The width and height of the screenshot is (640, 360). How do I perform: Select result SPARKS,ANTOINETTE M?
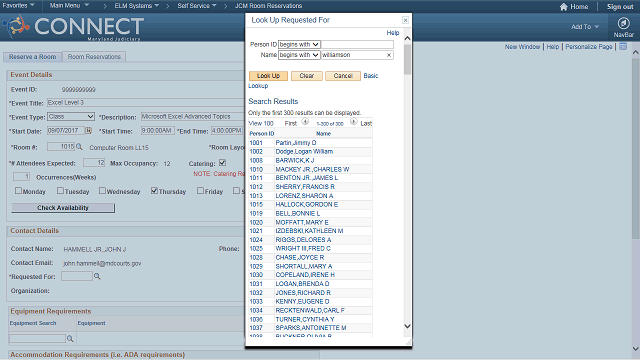(x=311, y=328)
